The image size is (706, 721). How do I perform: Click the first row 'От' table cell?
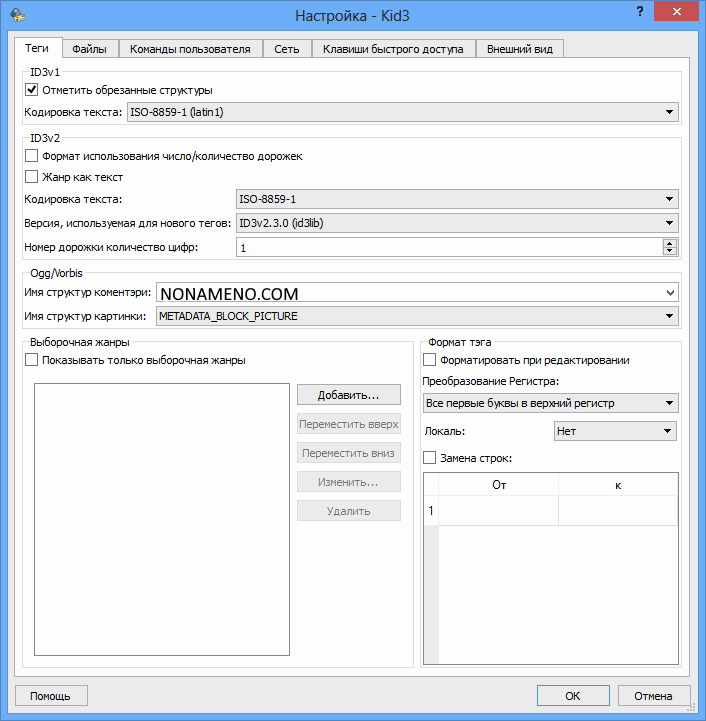pos(498,511)
